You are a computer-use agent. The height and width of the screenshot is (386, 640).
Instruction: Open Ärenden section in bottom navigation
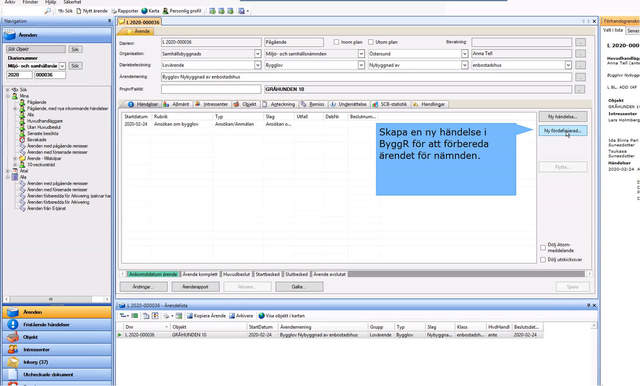click(x=57, y=312)
